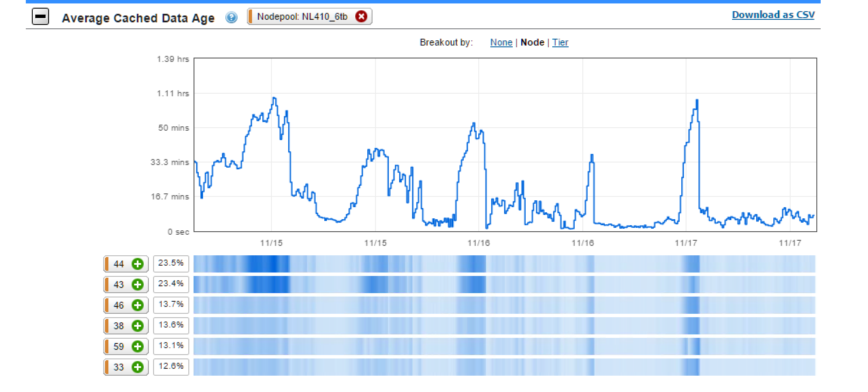Switch breakout to None
868x392 pixels.
501,42
